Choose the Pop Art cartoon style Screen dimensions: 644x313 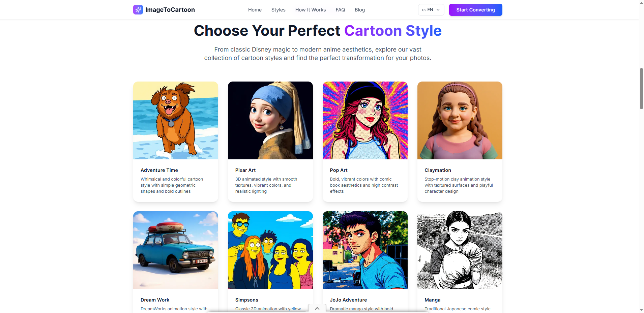365,120
